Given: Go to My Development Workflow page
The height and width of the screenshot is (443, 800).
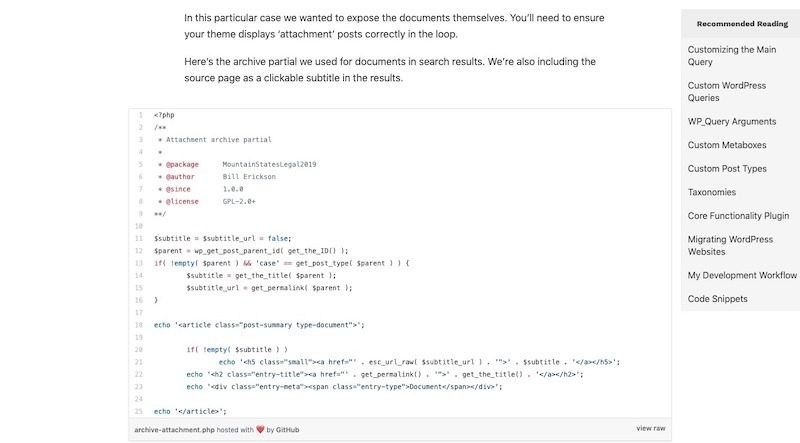Looking at the screenshot, I should (x=742, y=275).
